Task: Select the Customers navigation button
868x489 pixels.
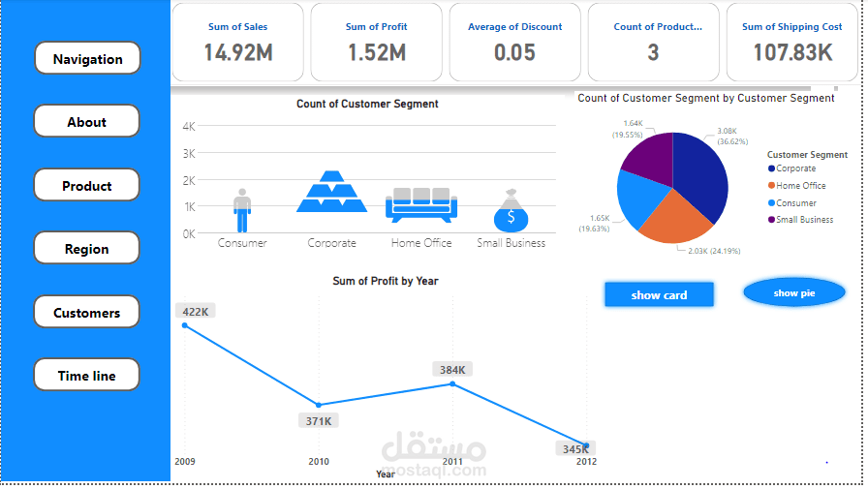Action: pos(86,312)
